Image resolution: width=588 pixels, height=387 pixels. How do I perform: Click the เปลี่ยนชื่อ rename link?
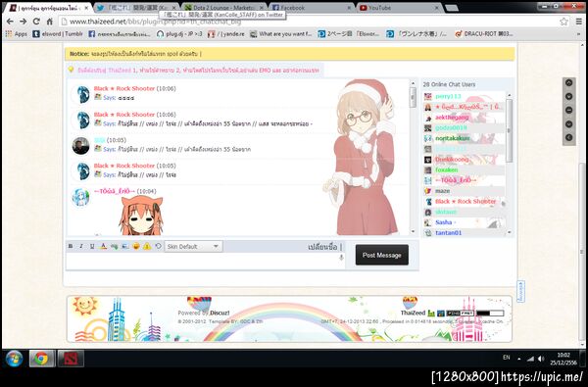(322, 247)
